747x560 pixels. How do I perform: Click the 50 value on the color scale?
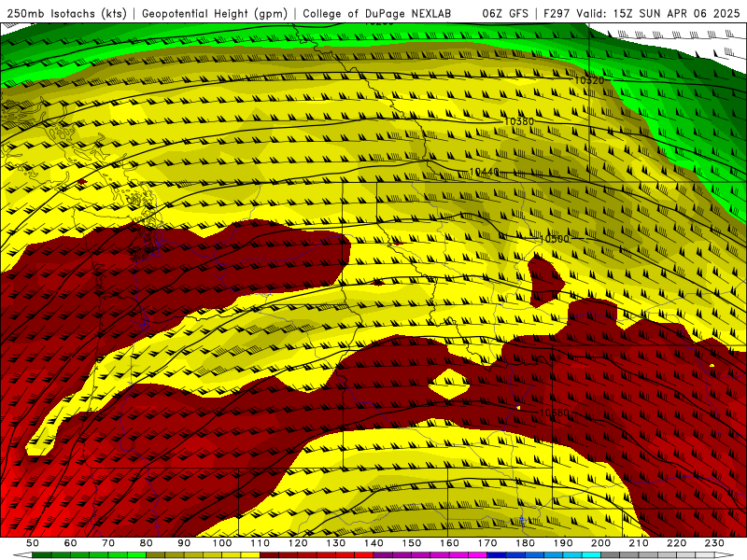[x=33, y=543]
